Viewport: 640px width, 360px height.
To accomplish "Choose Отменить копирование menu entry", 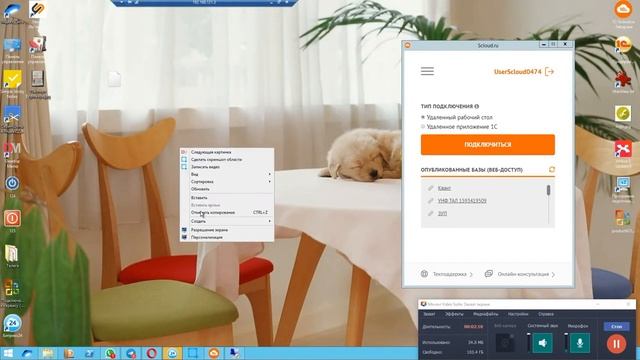I will (227, 212).
